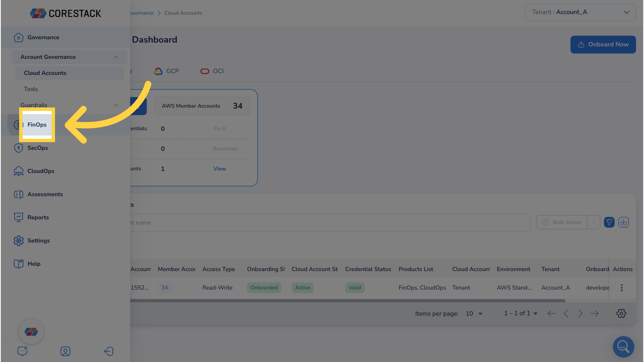644x362 pixels.
Task: Open the Reports chart icon
Action: [x=18, y=217]
